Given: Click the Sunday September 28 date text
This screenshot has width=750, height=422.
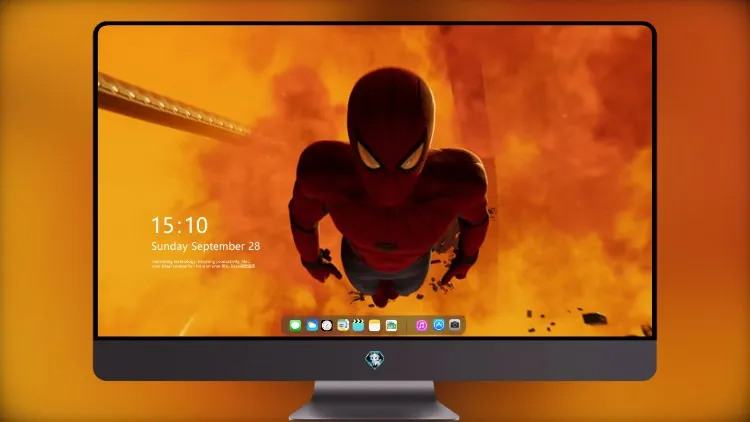Looking at the screenshot, I should [206, 246].
